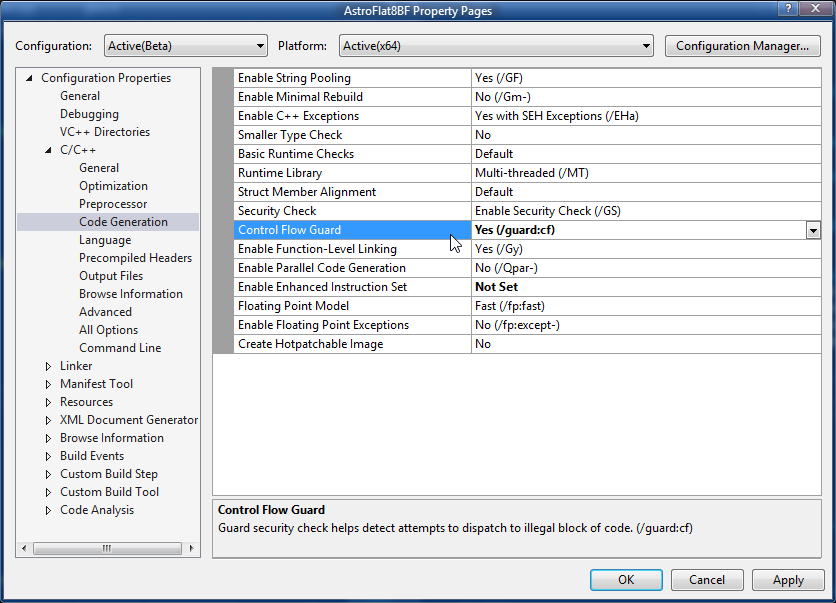This screenshot has width=836, height=603.
Task: Select the Enable Floating Point Exceptions property
Action: pyautogui.click(x=352, y=325)
